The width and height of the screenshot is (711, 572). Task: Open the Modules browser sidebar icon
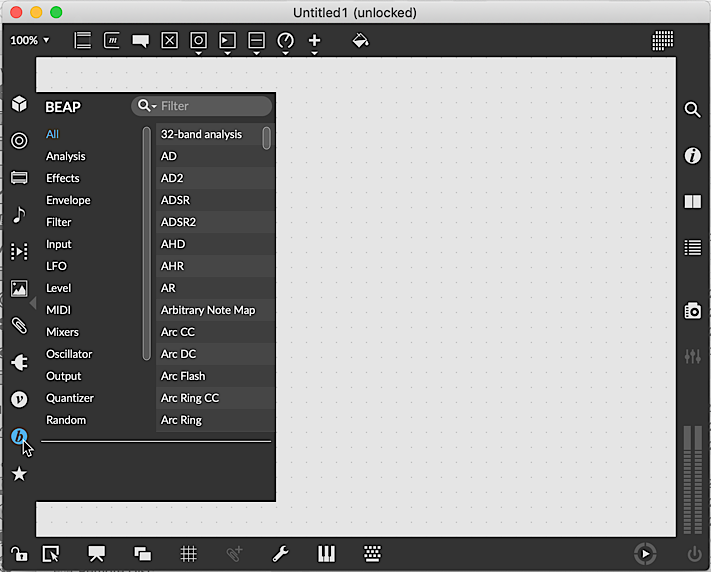(19, 177)
